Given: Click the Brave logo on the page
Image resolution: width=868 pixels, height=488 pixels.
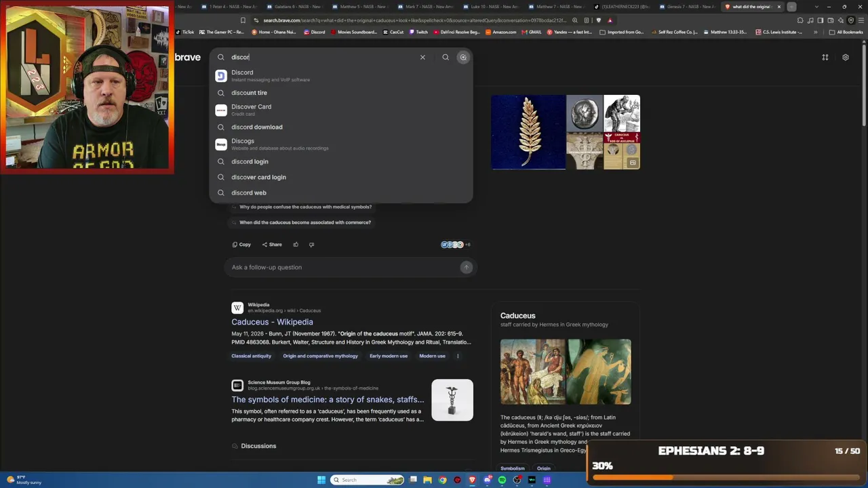Looking at the screenshot, I should pyautogui.click(x=188, y=57).
